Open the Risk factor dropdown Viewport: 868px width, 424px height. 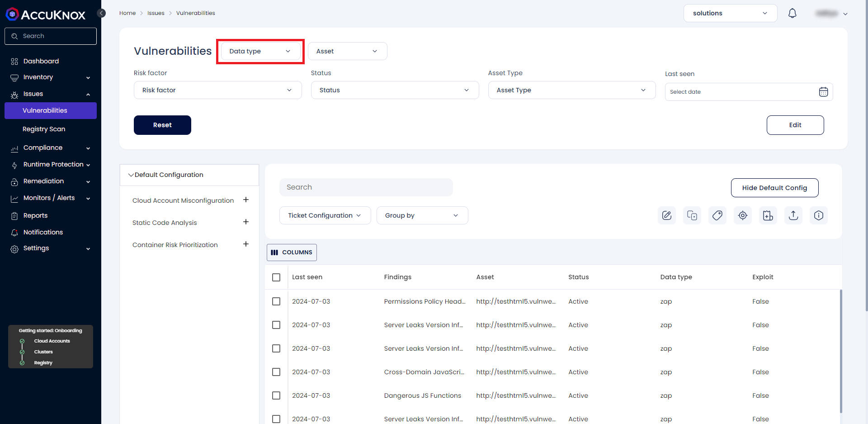217,90
